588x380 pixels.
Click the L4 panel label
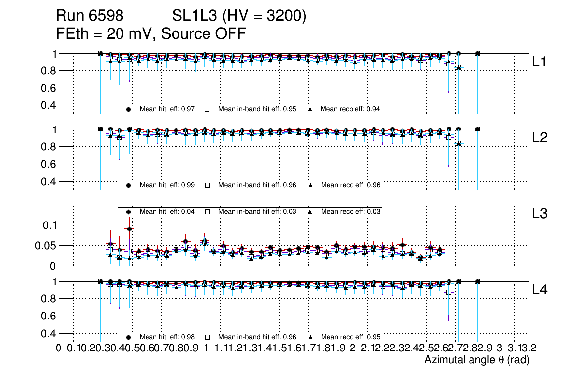pos(541,290)
